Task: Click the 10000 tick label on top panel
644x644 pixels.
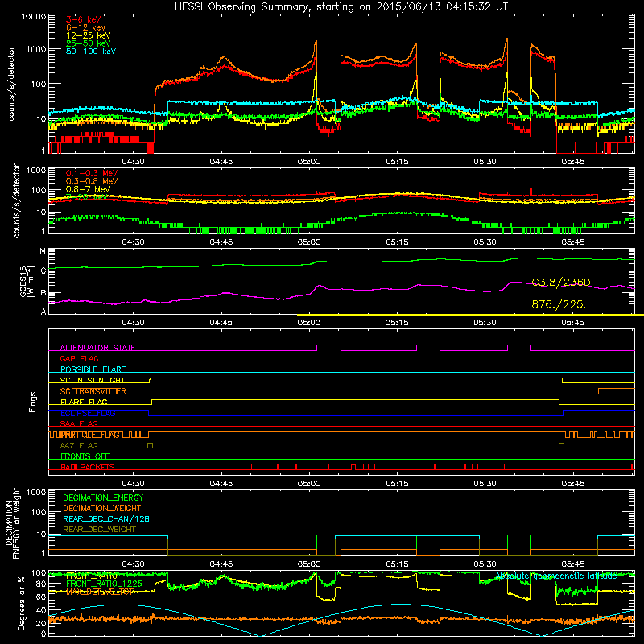Action: [x=34, y=16]
